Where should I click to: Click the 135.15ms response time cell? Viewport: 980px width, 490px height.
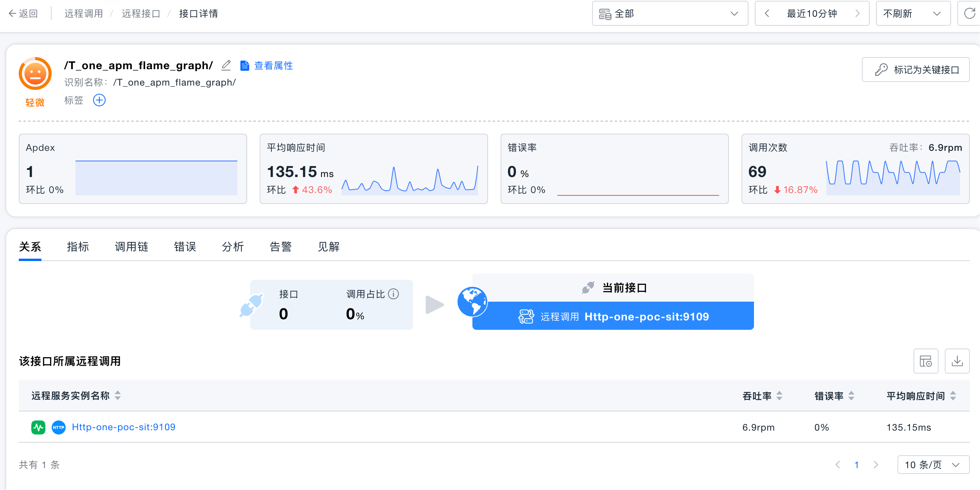coord(908,427)
